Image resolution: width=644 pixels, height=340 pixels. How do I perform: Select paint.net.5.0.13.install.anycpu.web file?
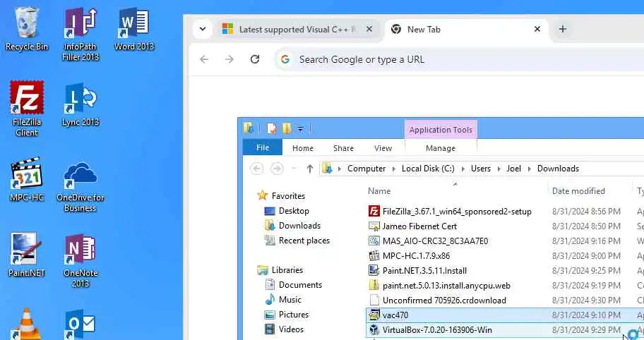point(446,286)
